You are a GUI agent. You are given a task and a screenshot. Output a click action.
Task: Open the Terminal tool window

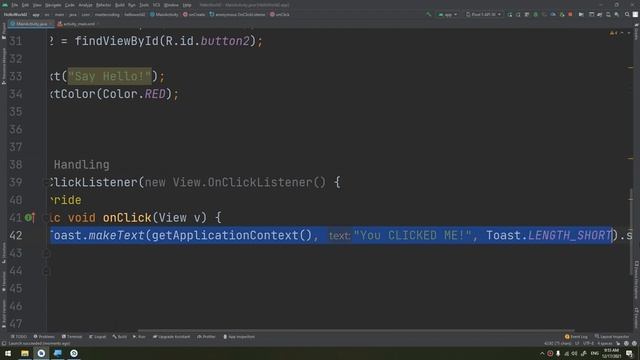[x=72, y=337]
